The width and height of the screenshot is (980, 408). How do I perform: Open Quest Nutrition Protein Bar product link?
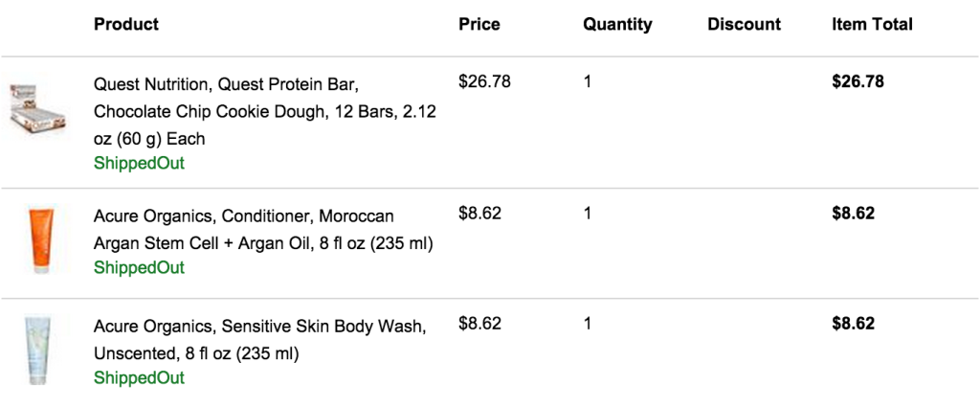[x=265, y=111]
